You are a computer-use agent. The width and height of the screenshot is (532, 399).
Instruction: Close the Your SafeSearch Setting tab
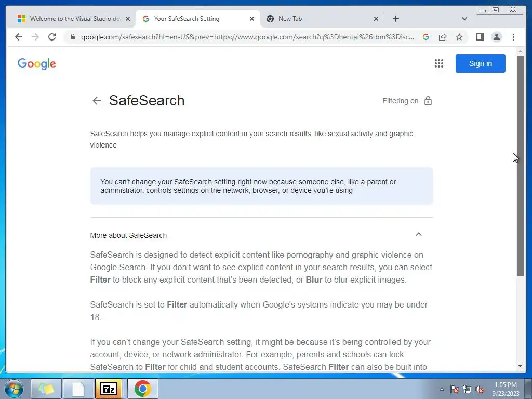(252, 19)
